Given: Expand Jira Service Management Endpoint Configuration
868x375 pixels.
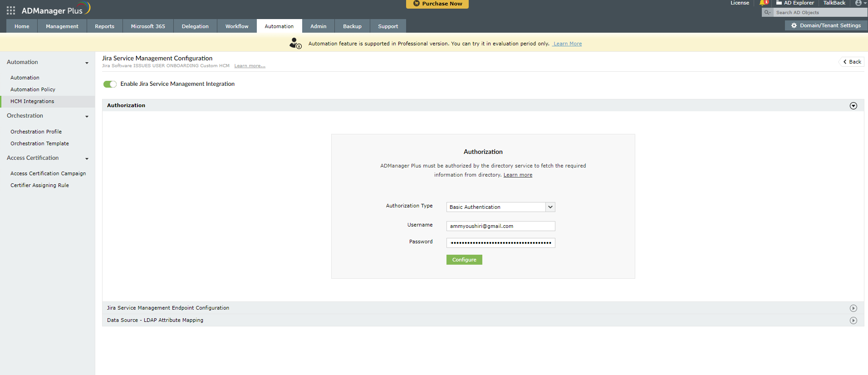Looking at the screenshot, I should [x=853, y=308].
